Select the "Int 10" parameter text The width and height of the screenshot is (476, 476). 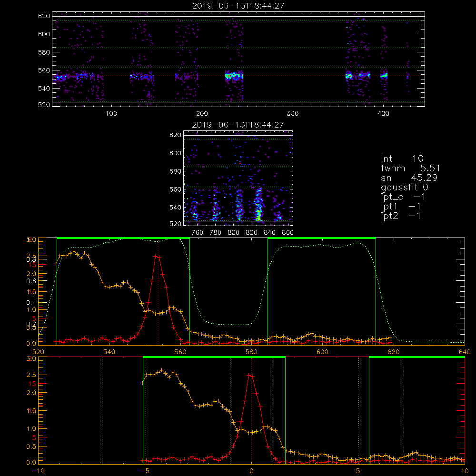point(402,159)
